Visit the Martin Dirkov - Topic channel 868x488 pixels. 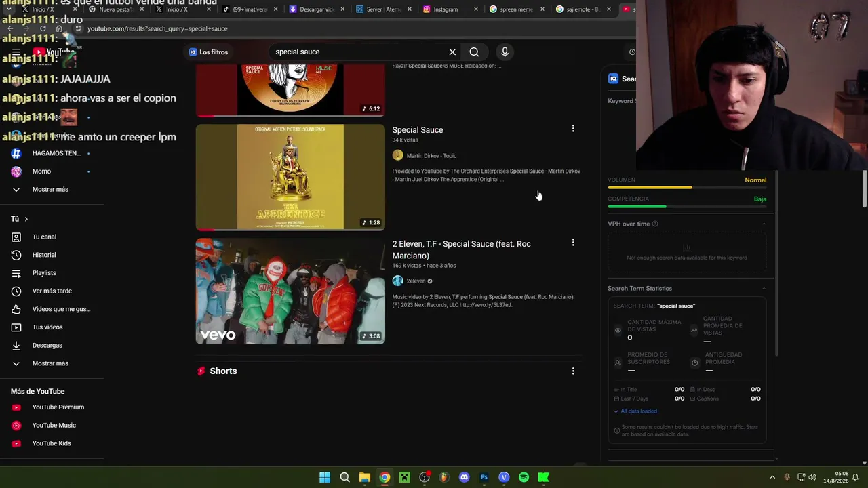431,156
